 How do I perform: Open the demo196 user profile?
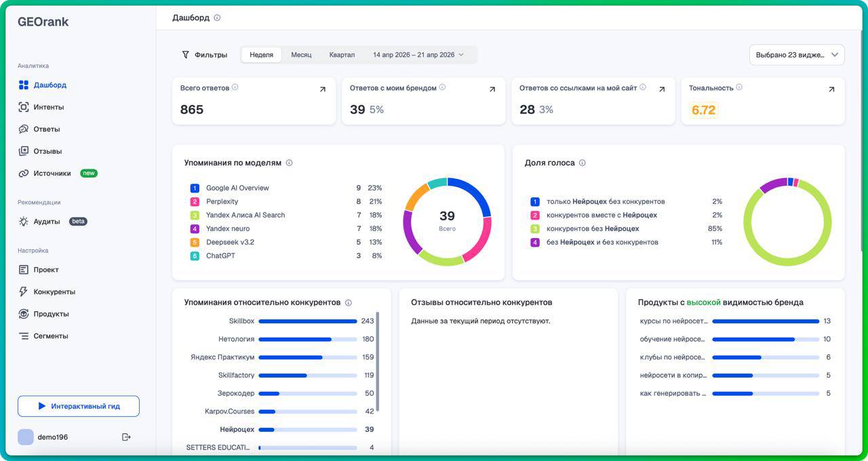[43, 437]
